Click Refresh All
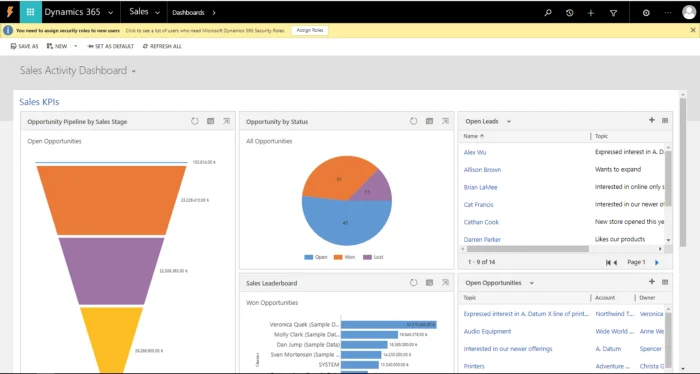The height and width of the screenshot is (374, 700). coord(162,46)
